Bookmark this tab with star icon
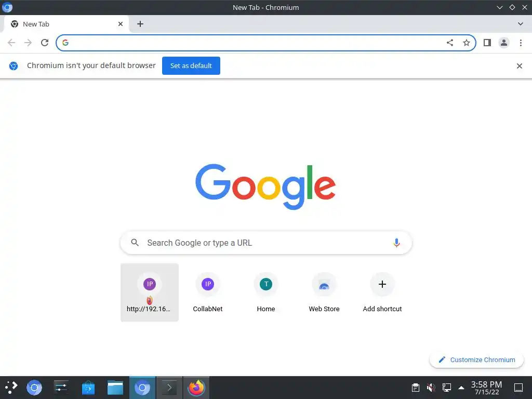Viewport: 532px width, 399px height. point(467,43)
